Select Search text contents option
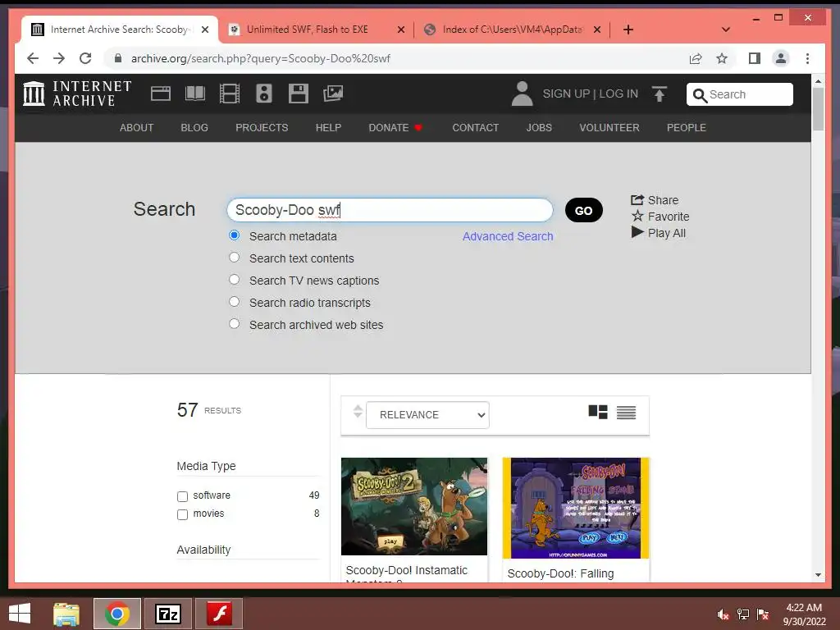840x630 pixels. click(x=234, y=258)
